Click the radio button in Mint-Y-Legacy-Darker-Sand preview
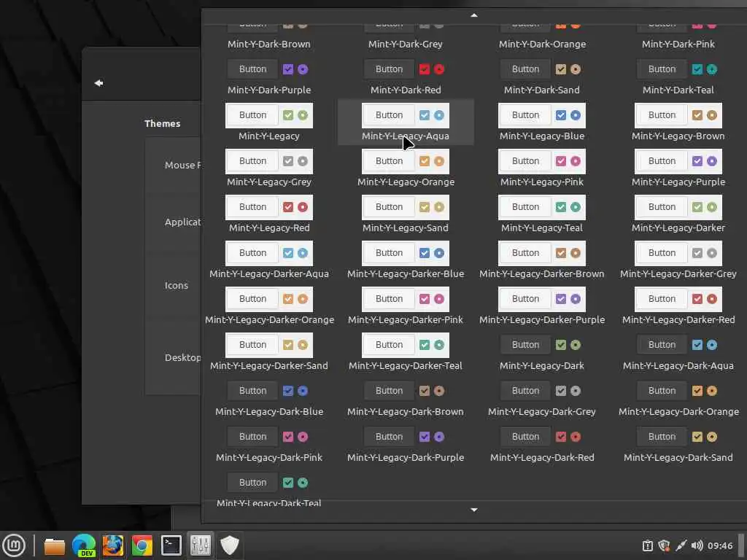 pos(303,345)
